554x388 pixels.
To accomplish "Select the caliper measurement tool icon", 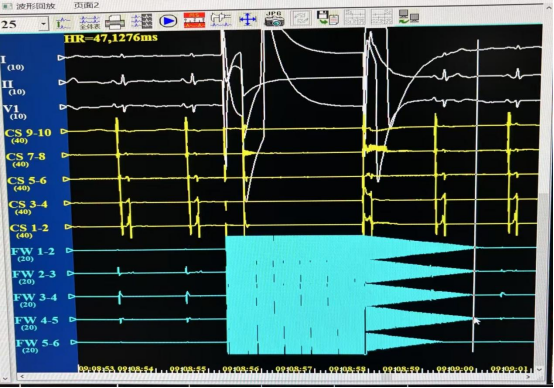I will tap(220, 20).
